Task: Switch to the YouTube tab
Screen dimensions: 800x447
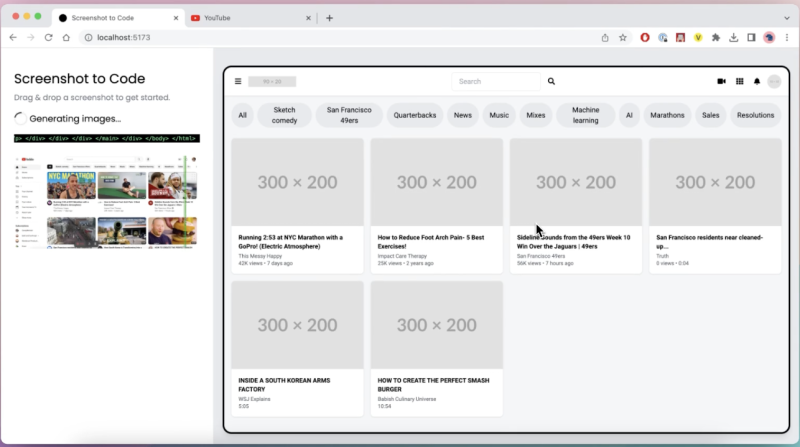Action: 251,18
